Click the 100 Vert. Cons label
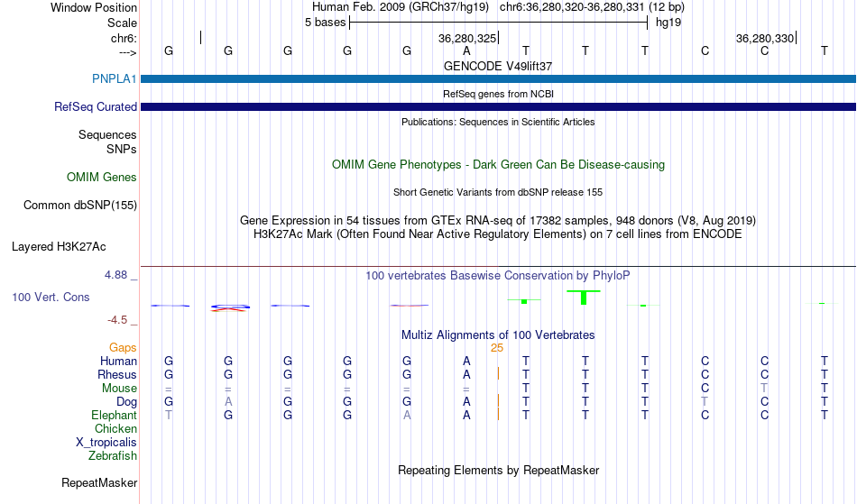The image size is (857, 504). [x=51, y=297]
